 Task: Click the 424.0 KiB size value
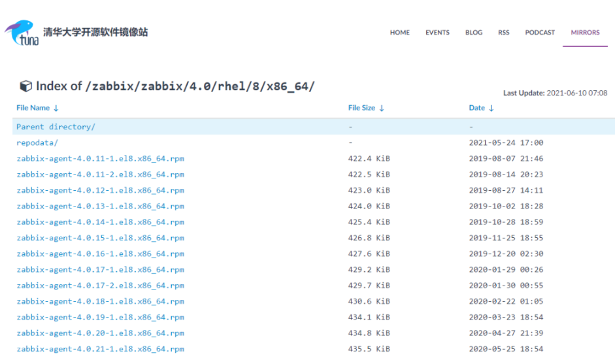(369, 207)
